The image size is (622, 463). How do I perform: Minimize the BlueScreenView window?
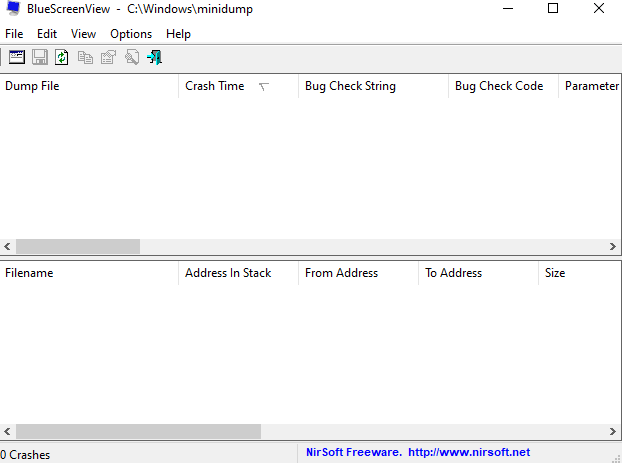[x=508, y=8]
